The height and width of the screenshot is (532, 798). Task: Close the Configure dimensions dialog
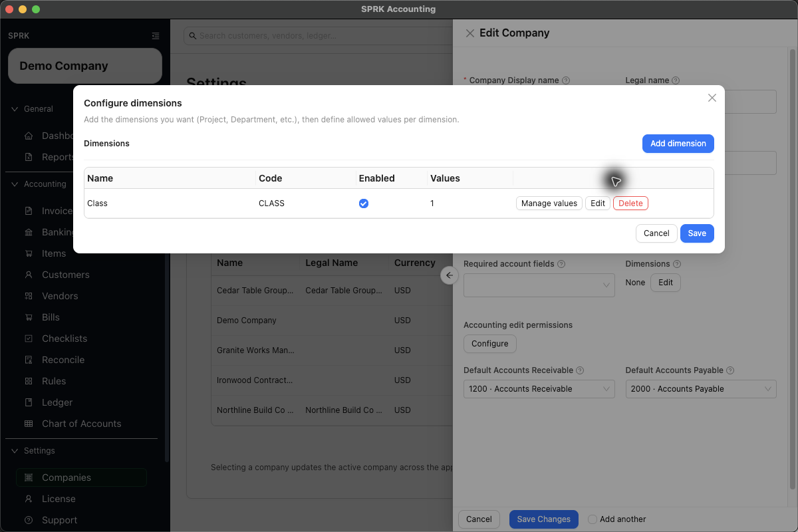click(712, 98)
